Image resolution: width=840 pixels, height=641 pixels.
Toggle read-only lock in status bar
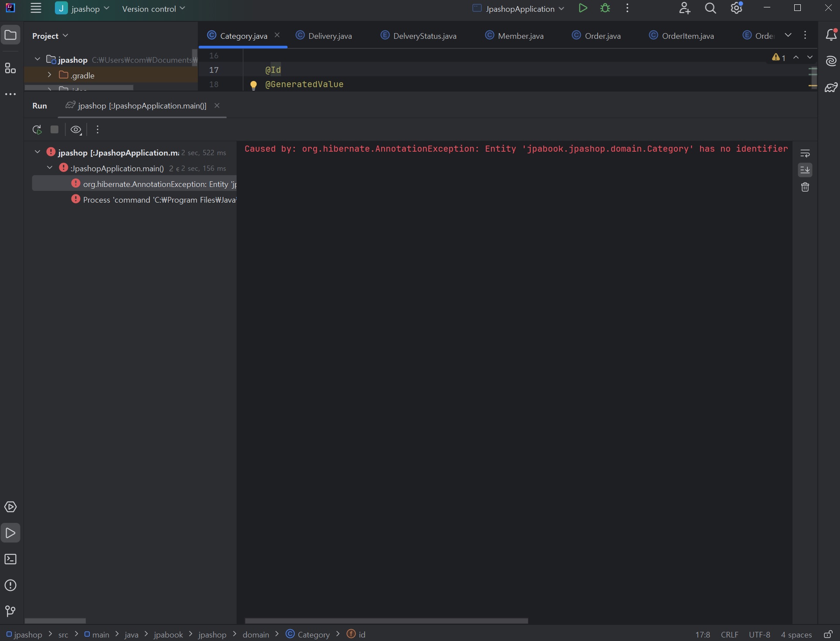click(x=828, y=634)
